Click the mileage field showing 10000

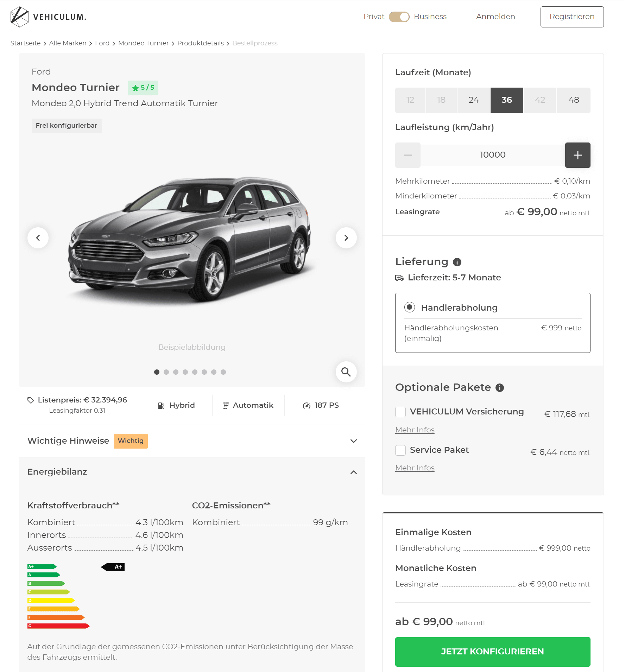(x=493, y=155)
